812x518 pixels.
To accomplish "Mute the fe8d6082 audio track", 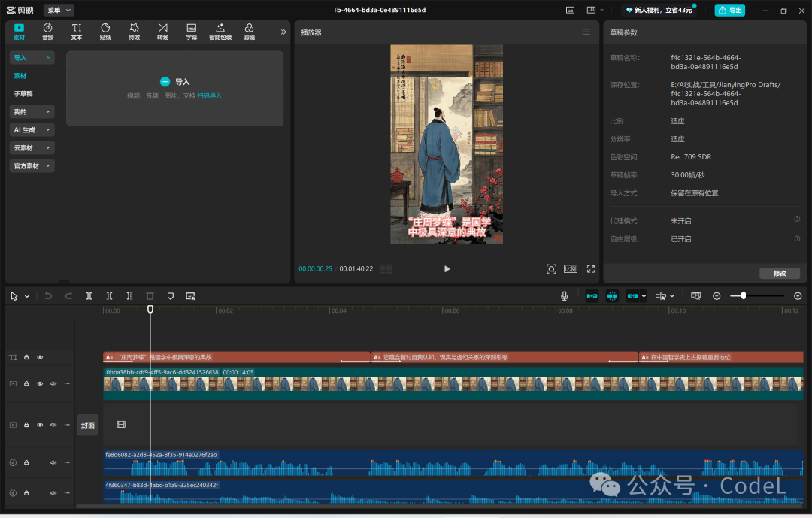I will tap(53, 462).
